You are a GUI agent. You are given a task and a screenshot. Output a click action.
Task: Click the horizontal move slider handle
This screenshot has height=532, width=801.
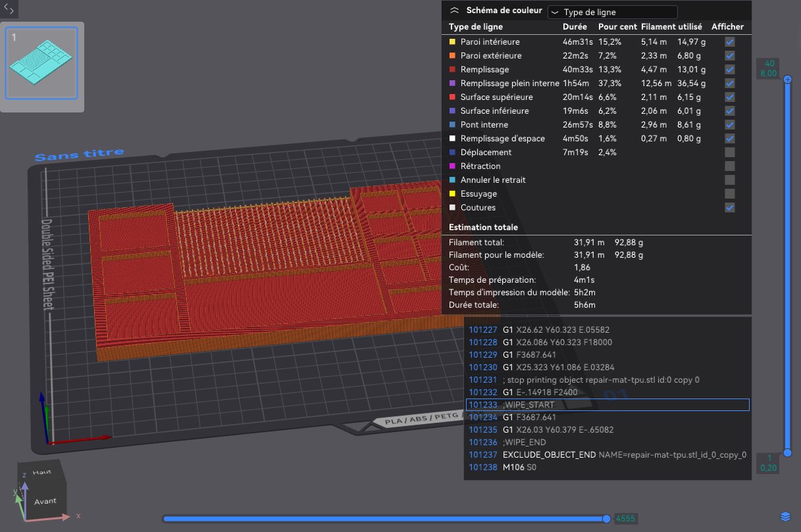pos(606,519)
